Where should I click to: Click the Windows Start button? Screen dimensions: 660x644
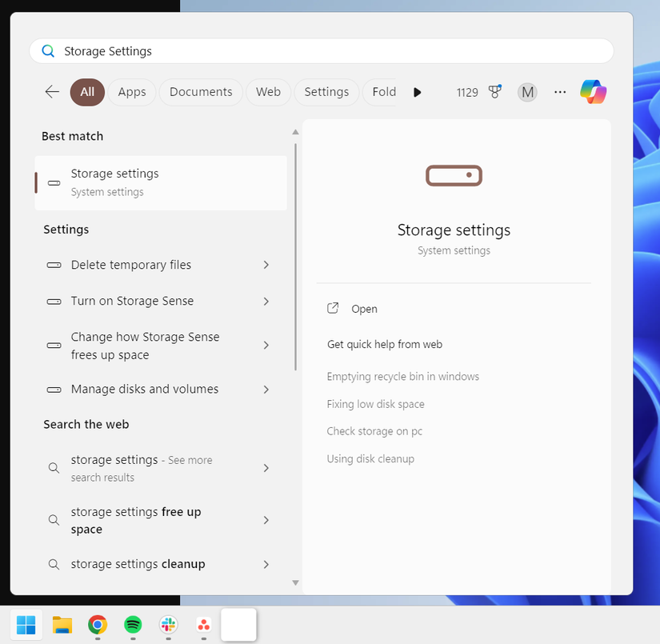[x=26, y=625]
